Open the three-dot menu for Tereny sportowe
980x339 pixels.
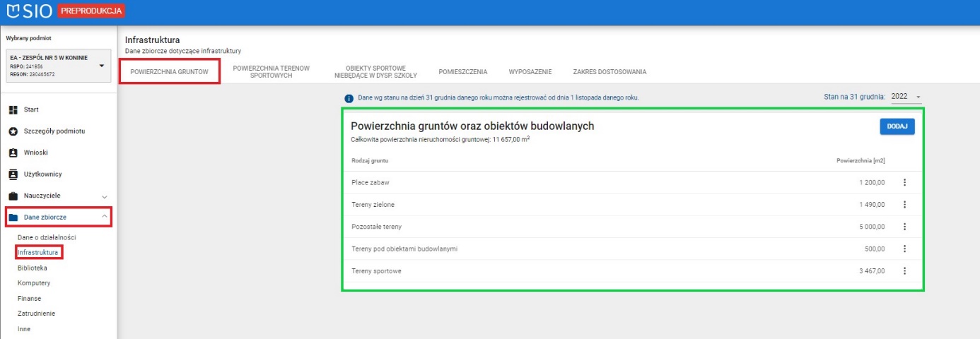904,270
